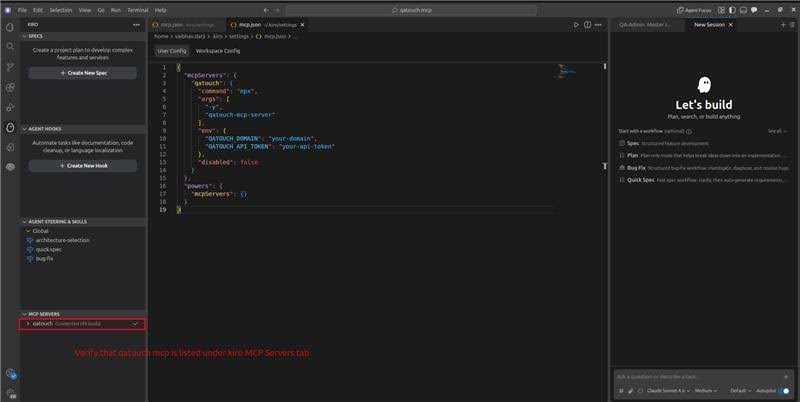Open the Extensions view icon
This screenshot has height=402, width=800.
pyautogui.click(x=10, y=87)
